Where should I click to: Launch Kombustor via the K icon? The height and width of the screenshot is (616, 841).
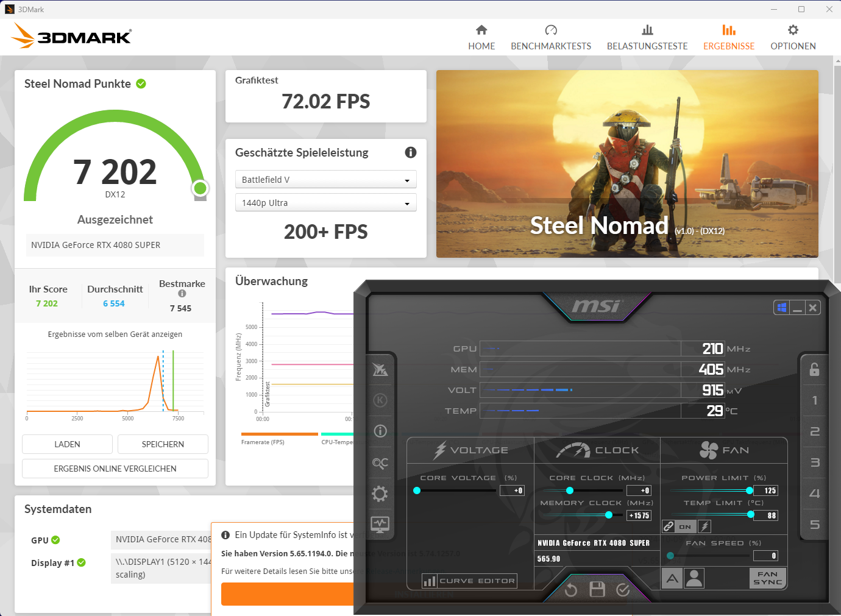point(380,400)
